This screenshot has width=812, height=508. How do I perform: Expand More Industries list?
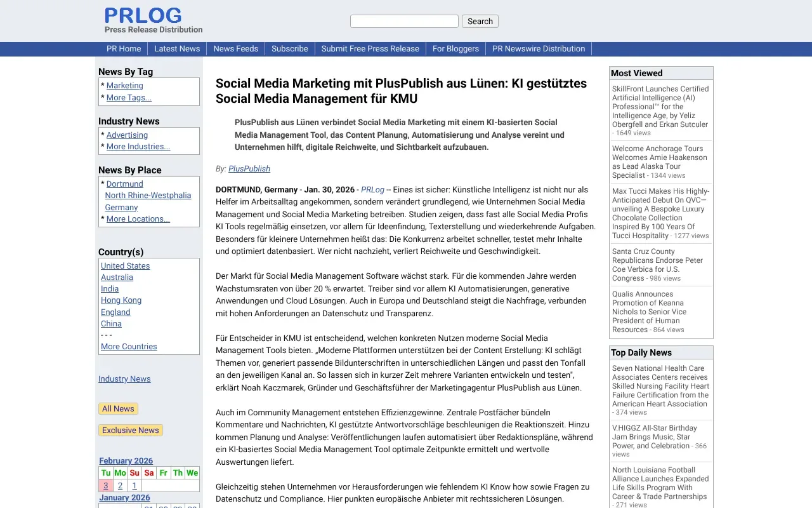click(x=138, y=147)
